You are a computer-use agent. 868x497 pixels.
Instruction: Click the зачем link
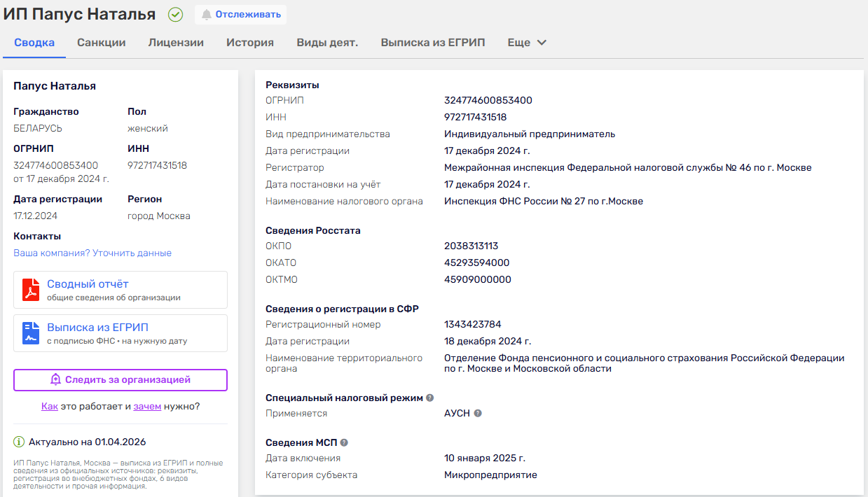pyautogui.click(x=147, y=406)
